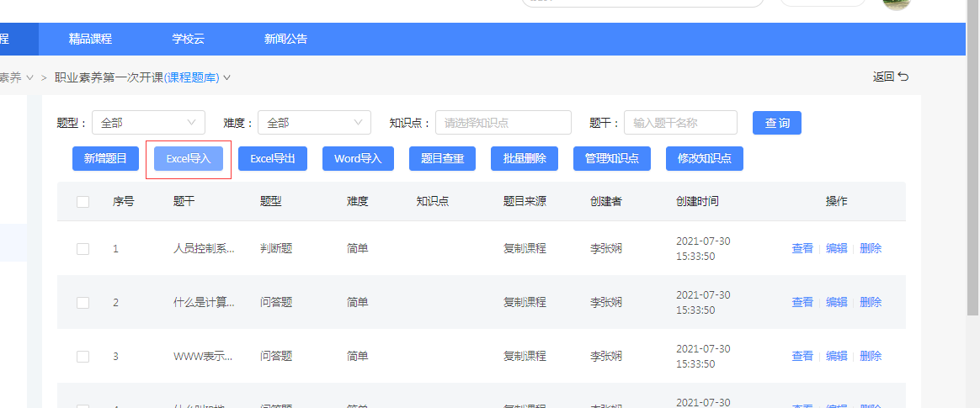Click the 题干 text WWW表示...
Screen dimensions: 980x408
[x=205, y=357]
